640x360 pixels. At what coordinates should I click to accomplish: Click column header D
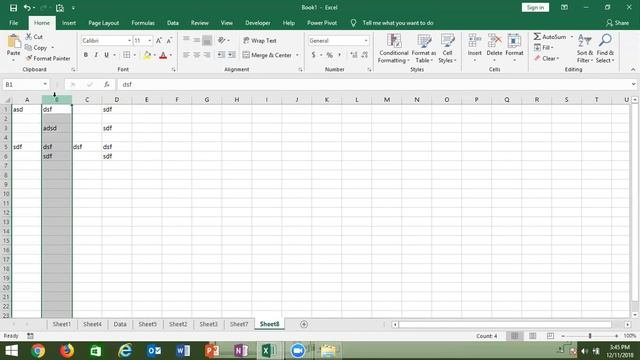coord(117,100)
